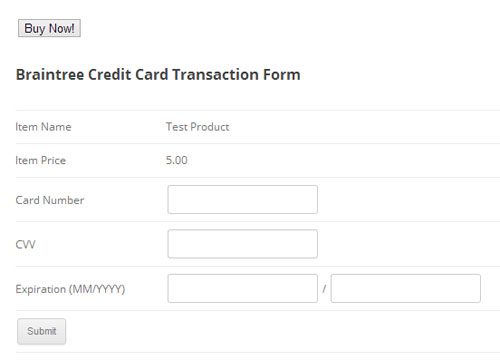Click the CVV label text
The width and height of the screenshot is (500, 360).
tap(25, 244)
